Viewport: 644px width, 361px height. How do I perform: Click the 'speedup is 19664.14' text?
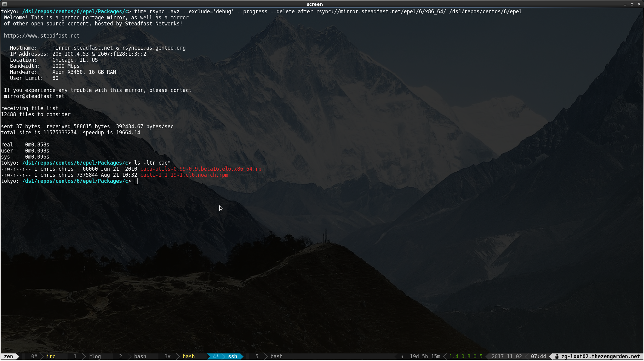pos(111,133)
